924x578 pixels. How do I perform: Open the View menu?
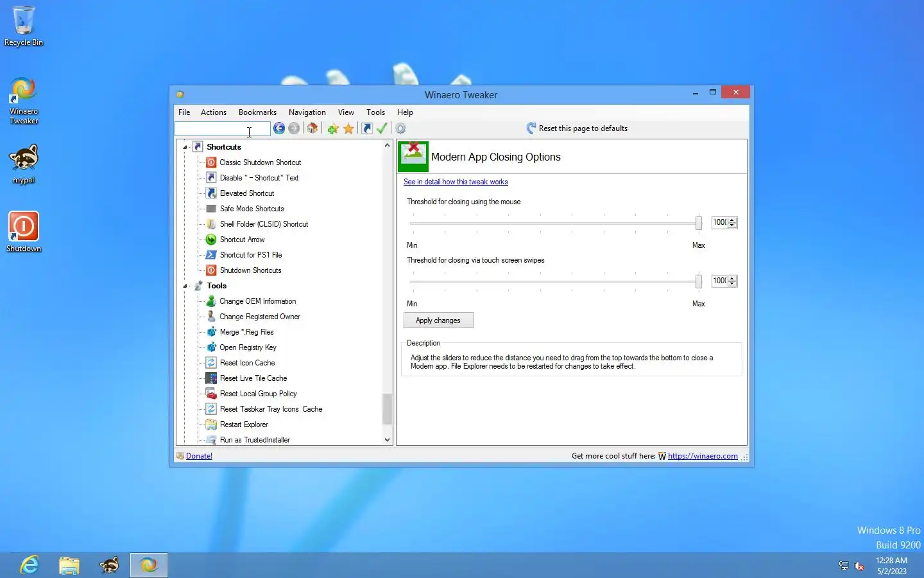(346, 112)
